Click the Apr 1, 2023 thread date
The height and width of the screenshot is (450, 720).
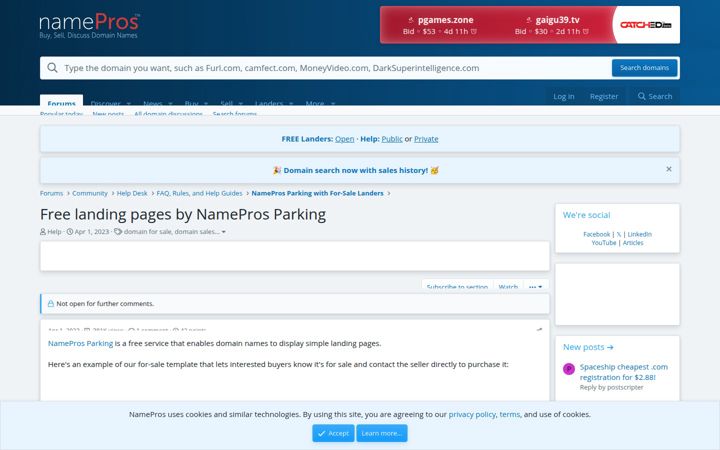pyautogui.click(x=92, y=231)
